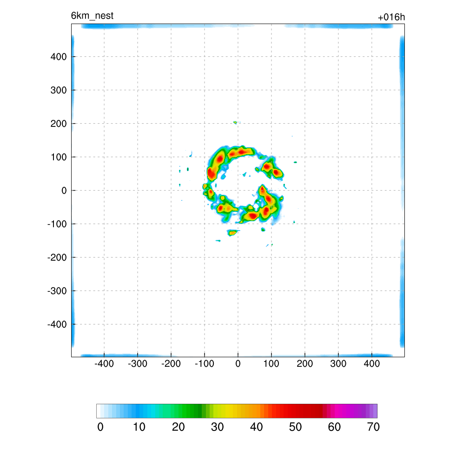Click the colorbar label "0"
This screenshot has width=476, height=476.
pyautogui.click(x=100, y=427)
